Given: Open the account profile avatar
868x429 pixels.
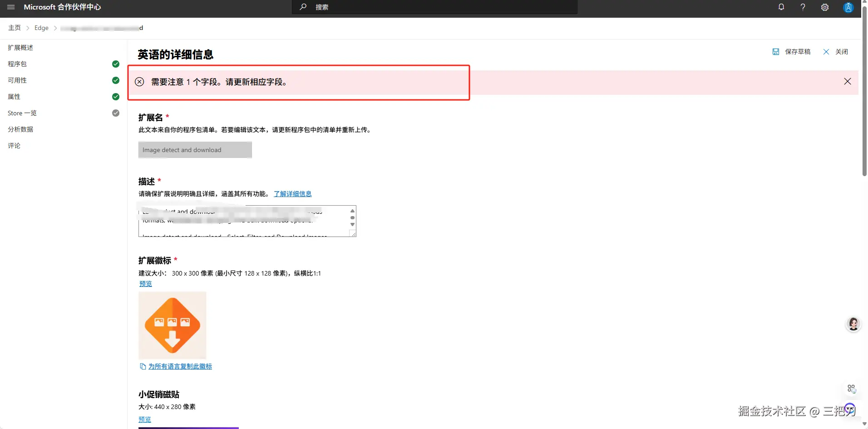Looking at the screenshot, I should (x=848, y=7).
